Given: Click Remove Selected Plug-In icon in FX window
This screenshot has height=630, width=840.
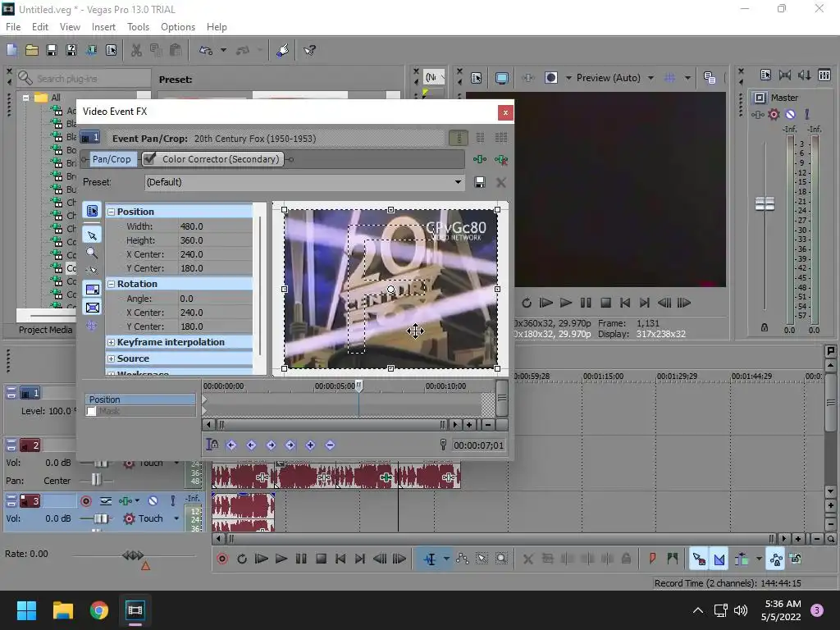Looking at the screenshot, I should click(x=501, y=159).
